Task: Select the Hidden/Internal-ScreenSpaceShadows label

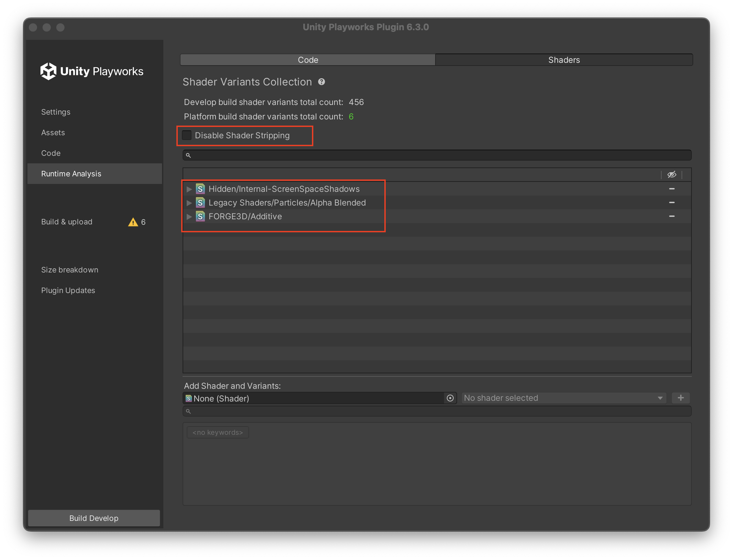Action: pos(284,189)
